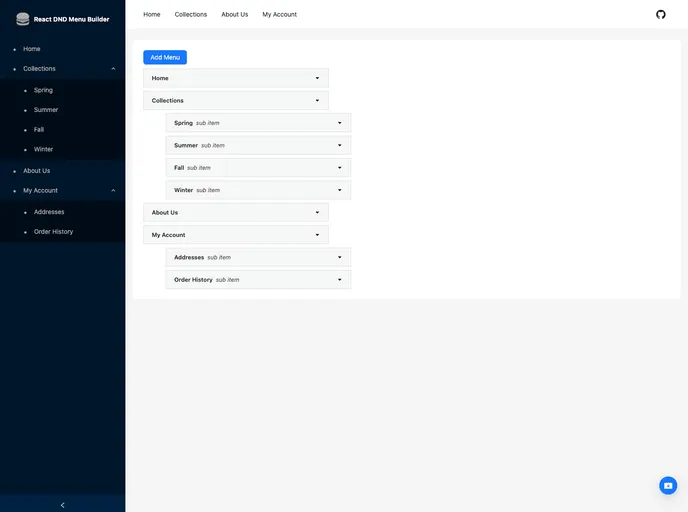
Task: Click the Winter label in builder list
Action: pyautogui.click(x=183, y=190)
